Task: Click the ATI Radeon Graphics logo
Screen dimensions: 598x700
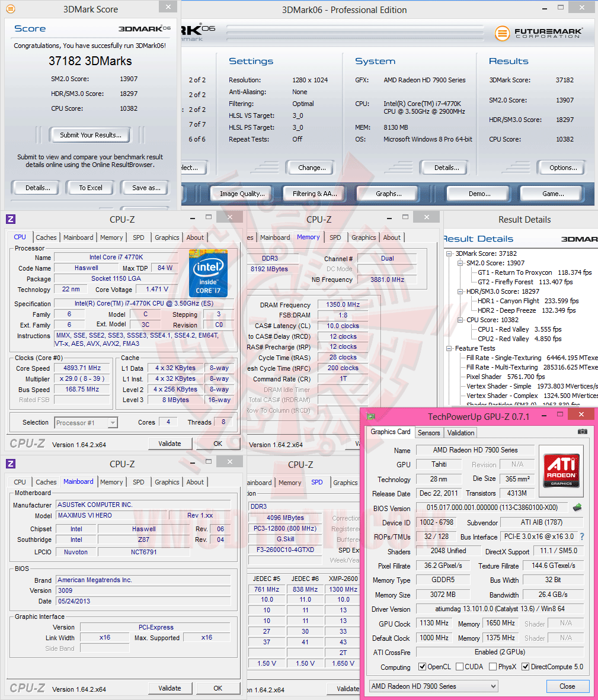Action: (561, 471)
